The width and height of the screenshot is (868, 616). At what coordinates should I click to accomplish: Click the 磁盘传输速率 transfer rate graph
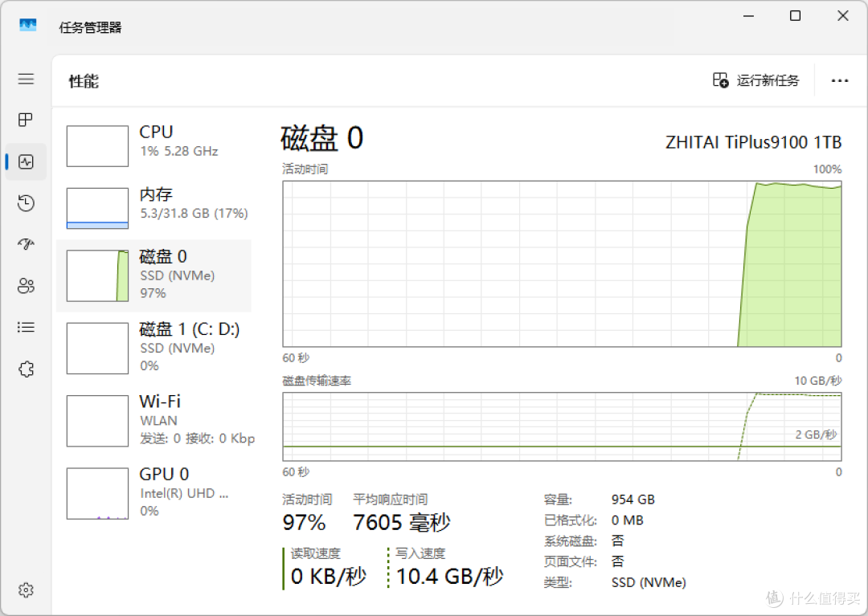[x=562, y=426]
